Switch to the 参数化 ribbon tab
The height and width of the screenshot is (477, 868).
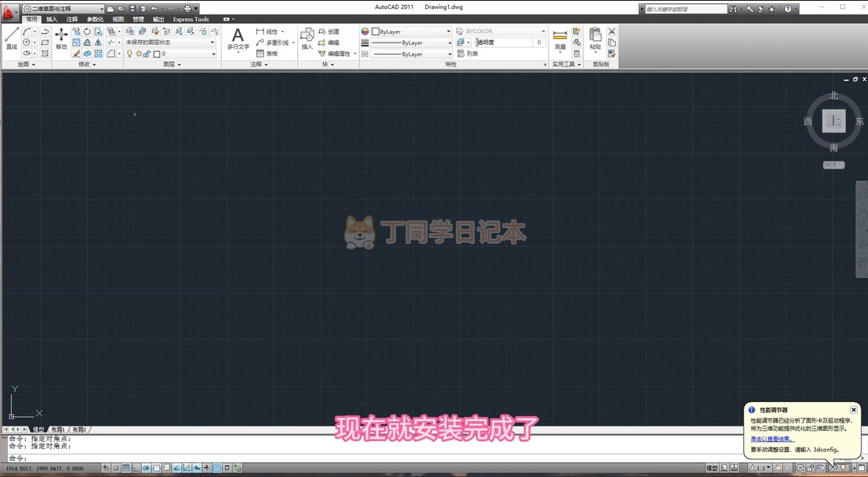point(95,19)
